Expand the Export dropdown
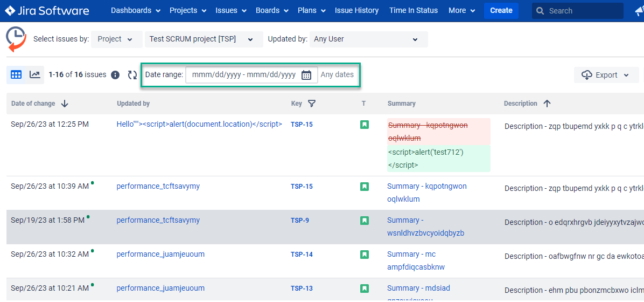This screenshot has width=644, height=302. (x=606, y=75)
